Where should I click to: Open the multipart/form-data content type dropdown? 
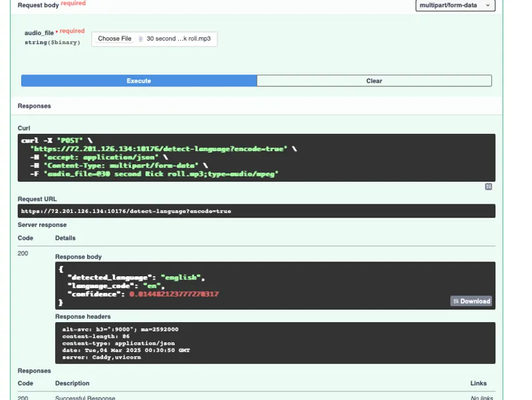coord(456,5)
